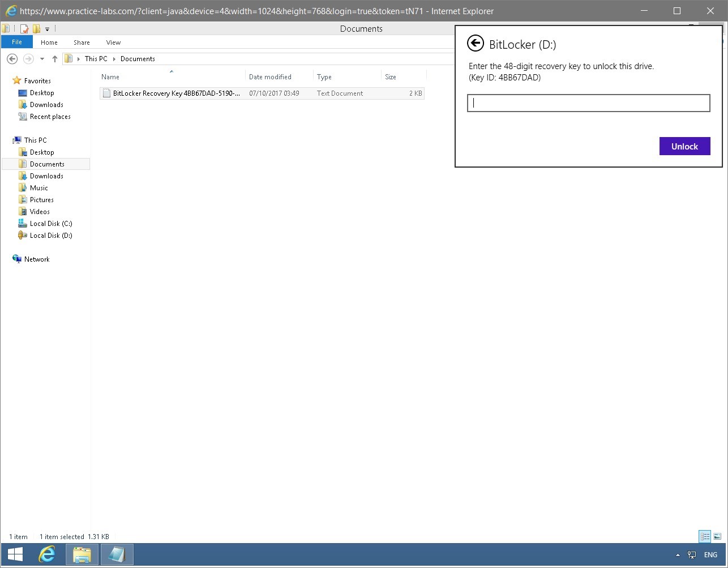728x568 pixels.
Task: Change input language via ENG indicator
Action: point(710,555)
